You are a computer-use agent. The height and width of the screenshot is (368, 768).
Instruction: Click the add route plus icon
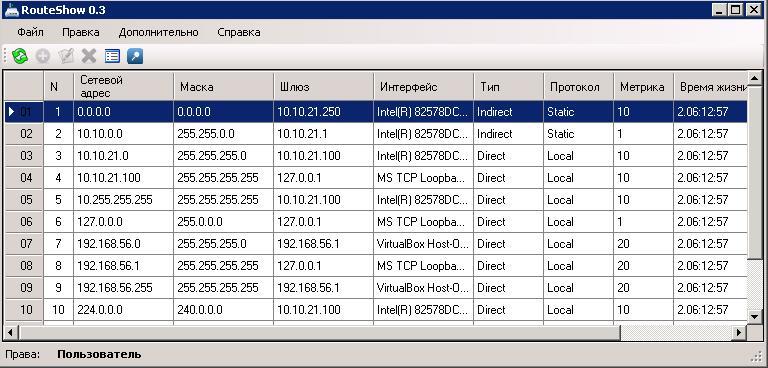tap(43, 56)
